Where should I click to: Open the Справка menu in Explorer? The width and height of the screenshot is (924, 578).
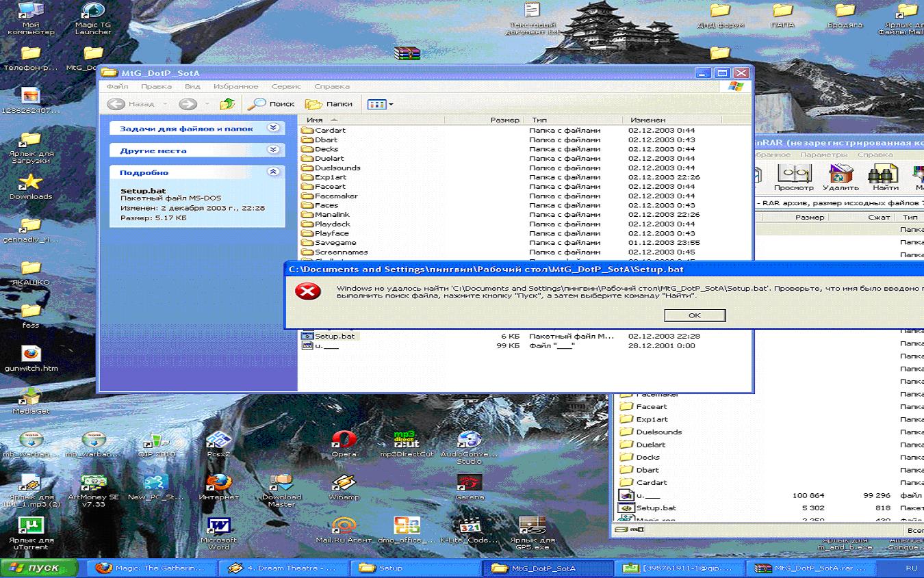[x=332, y=86]
